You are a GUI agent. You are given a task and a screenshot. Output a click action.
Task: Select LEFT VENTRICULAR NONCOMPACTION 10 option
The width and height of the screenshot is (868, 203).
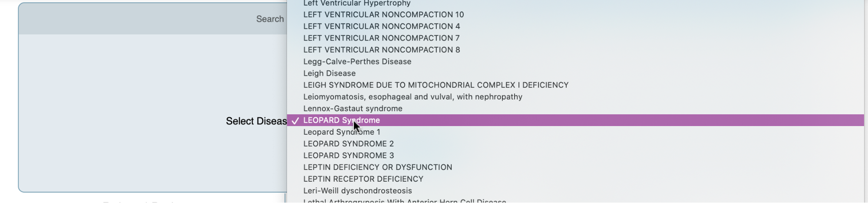click(x=575, y=14)
